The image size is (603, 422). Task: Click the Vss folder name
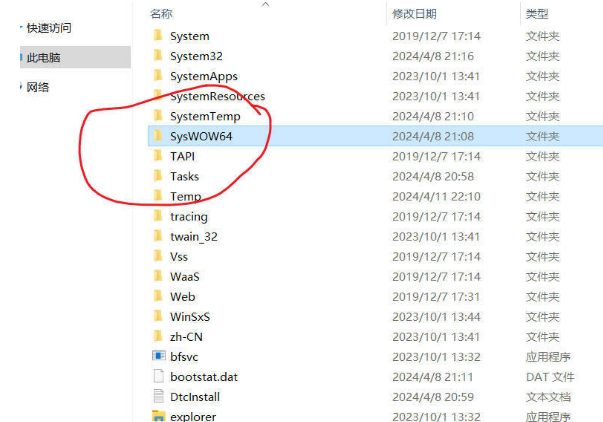179,257
